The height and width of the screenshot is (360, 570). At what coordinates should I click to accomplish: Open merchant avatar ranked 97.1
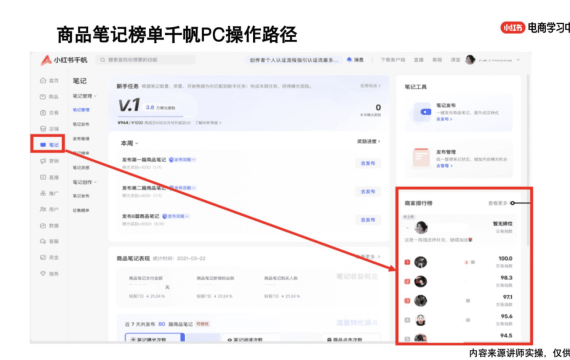[x=421, y=301]
